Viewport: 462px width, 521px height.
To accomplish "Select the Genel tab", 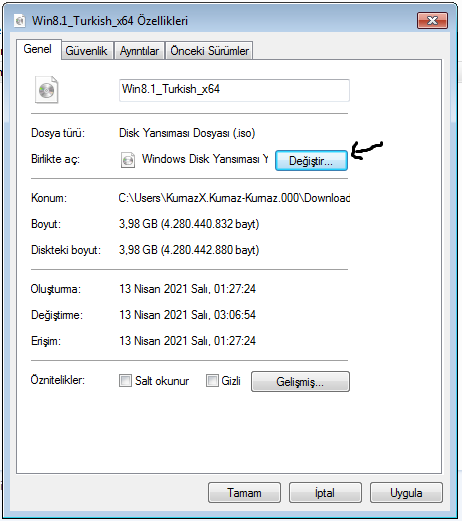I will (x=38, y=49).
